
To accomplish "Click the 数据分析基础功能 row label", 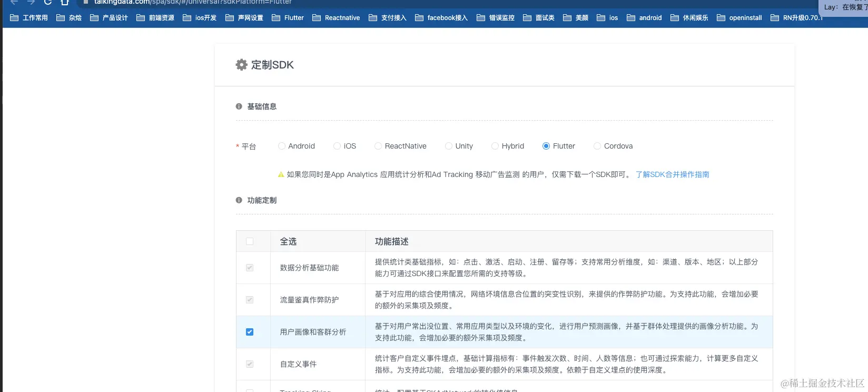I will point(309,268).
